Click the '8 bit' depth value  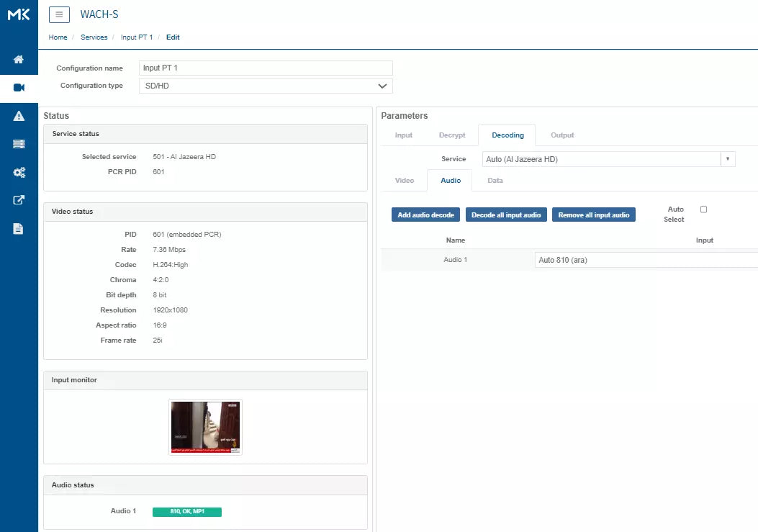click(x=160, y=295)
